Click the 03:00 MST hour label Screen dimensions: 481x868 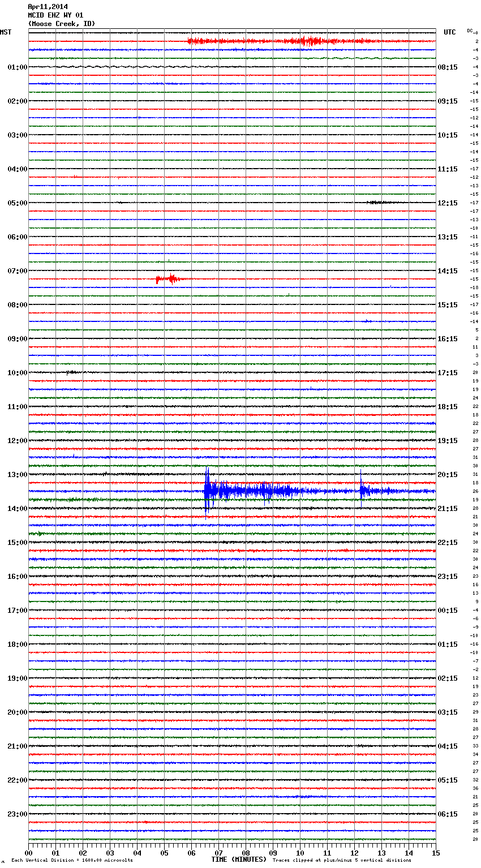point(17,135)
